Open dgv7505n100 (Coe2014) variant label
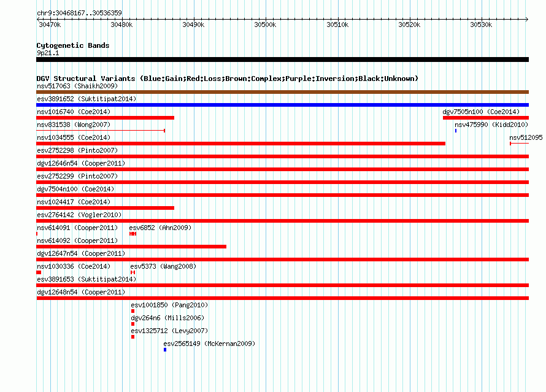This screenshot has width=546, height=392. coord(481,112)
